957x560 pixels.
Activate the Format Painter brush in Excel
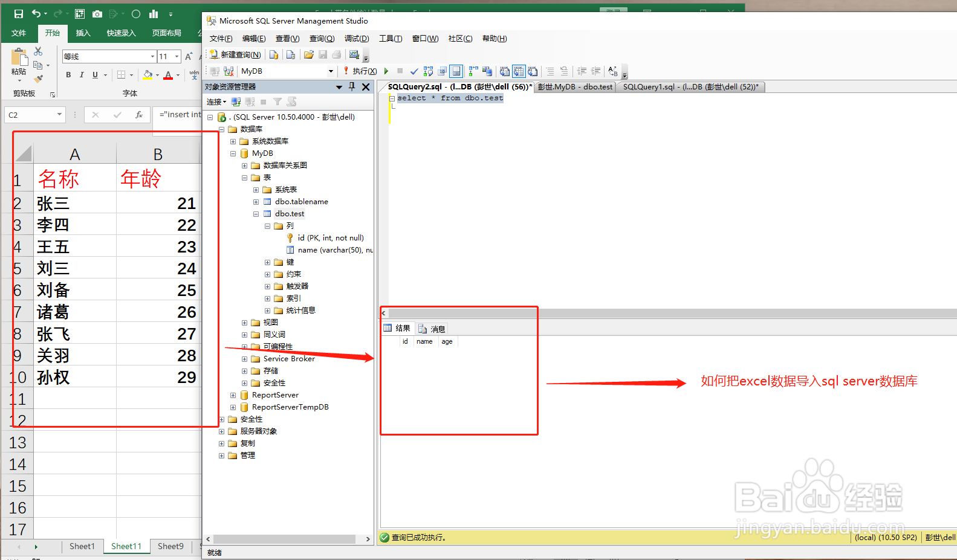click(38, 79)
